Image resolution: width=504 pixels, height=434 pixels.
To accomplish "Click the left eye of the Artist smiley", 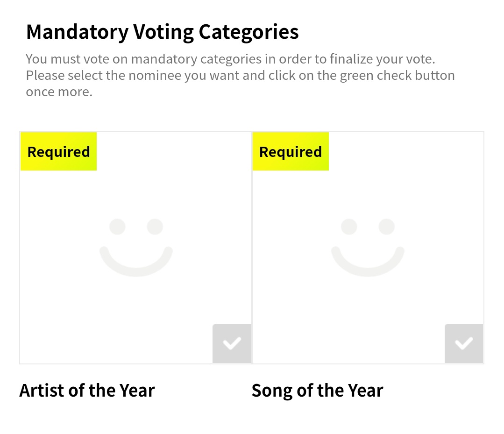I will click(x=117, y=227).
